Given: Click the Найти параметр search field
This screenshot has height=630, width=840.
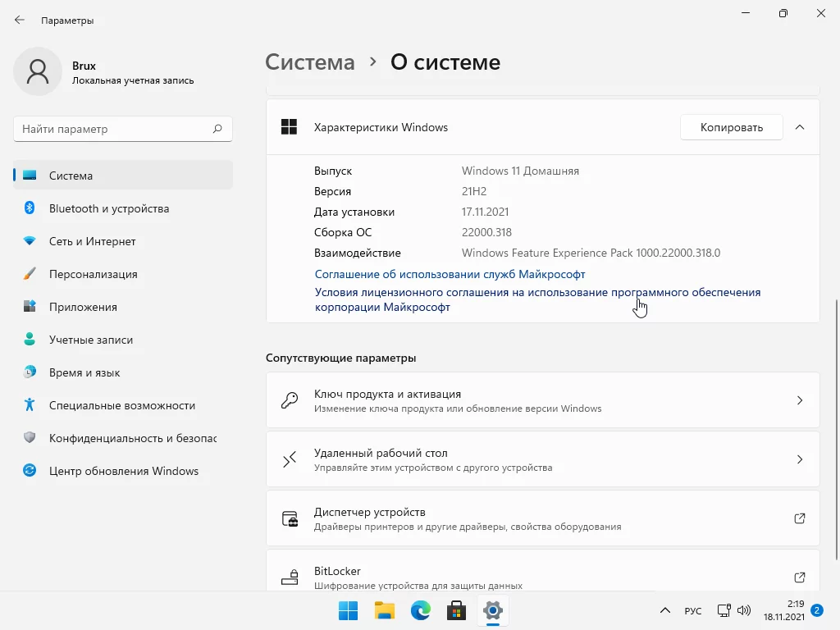Looking at the screenshot, I should pos(115,129).
